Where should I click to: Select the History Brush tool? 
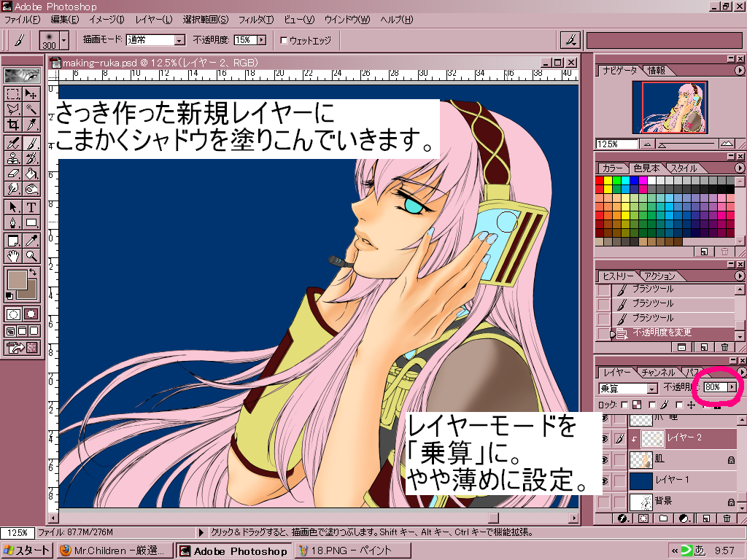point(31,158)
